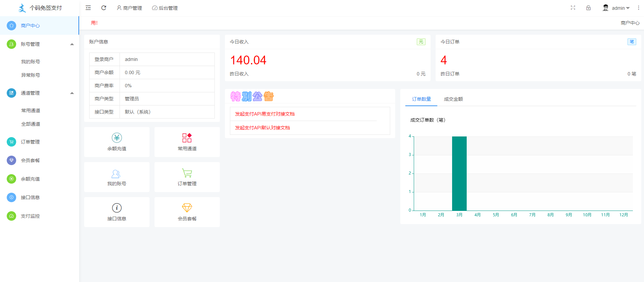Click the refresh icon in top bar
The width and height of the screenshot is (644, 282).
point(104,8)
